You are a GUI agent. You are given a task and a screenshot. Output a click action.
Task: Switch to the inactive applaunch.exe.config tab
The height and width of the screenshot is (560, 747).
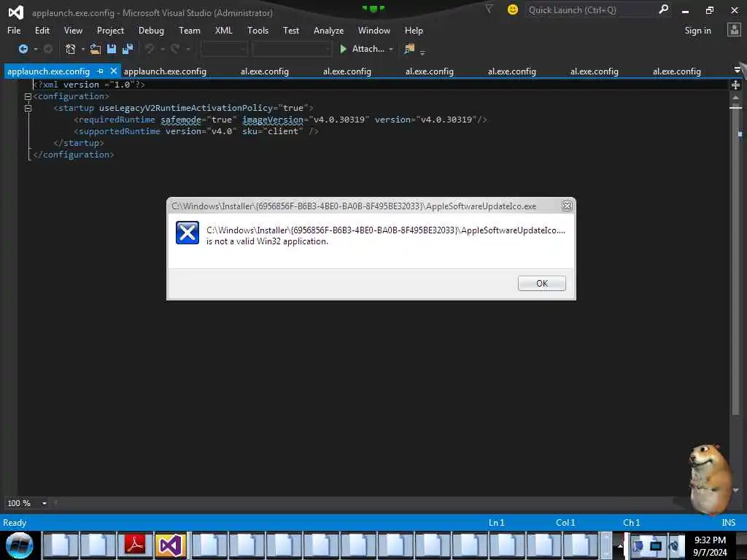coord(165,71)
